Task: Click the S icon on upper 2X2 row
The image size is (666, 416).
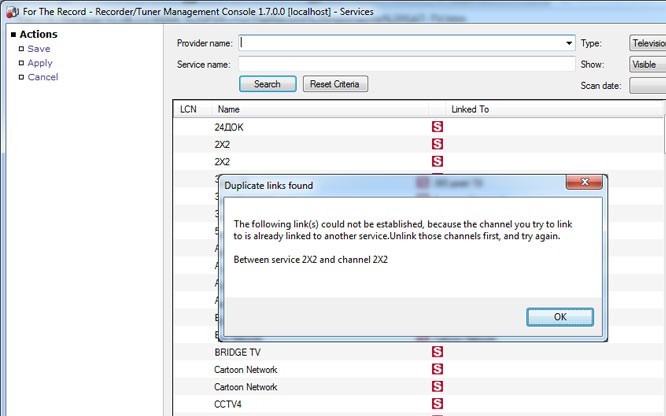Action: pyautogui.click(x=437, y=145)
